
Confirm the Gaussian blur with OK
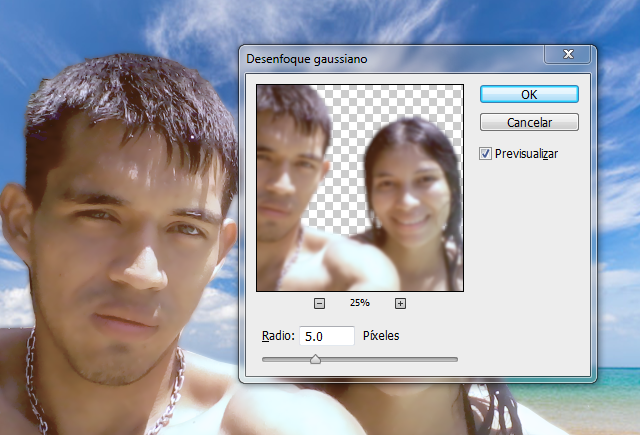529,94
